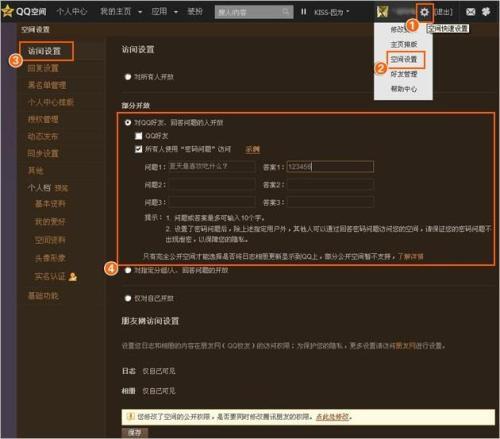Click the 实名认证 person badge icon
The width and height of the screenshot is (500, 439).
73,277
